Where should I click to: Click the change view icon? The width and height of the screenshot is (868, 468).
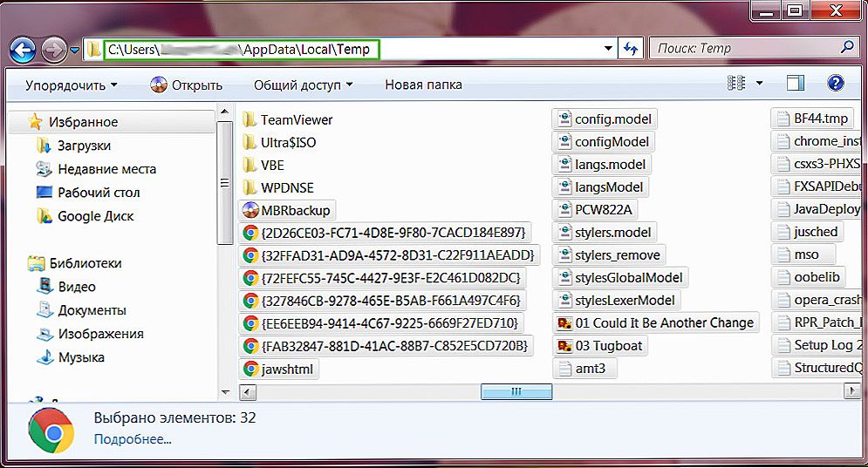click(x=736, y=84)
